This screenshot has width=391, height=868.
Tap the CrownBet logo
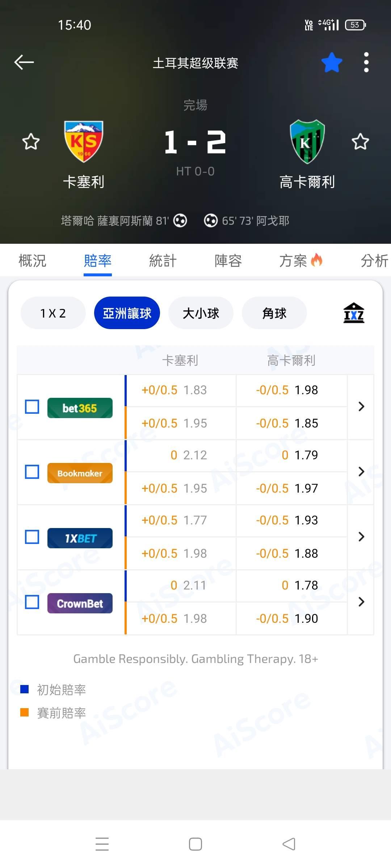pos(80,603)
